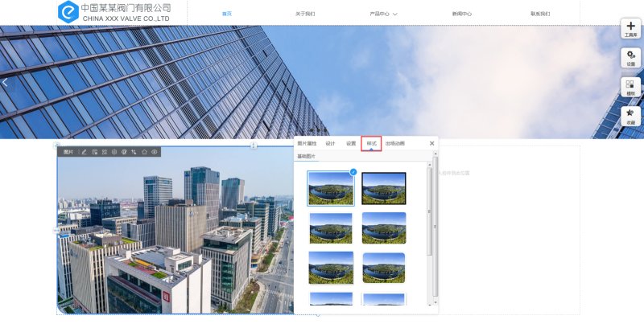Open the 工具库 toolbox plus icon
Image resolution: width=644 pixels, height=324 pixels.
coord(630,27)
